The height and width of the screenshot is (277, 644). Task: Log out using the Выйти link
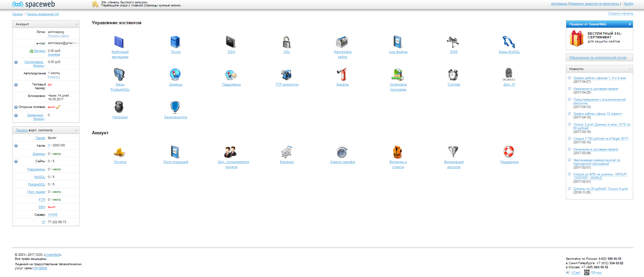629,4
